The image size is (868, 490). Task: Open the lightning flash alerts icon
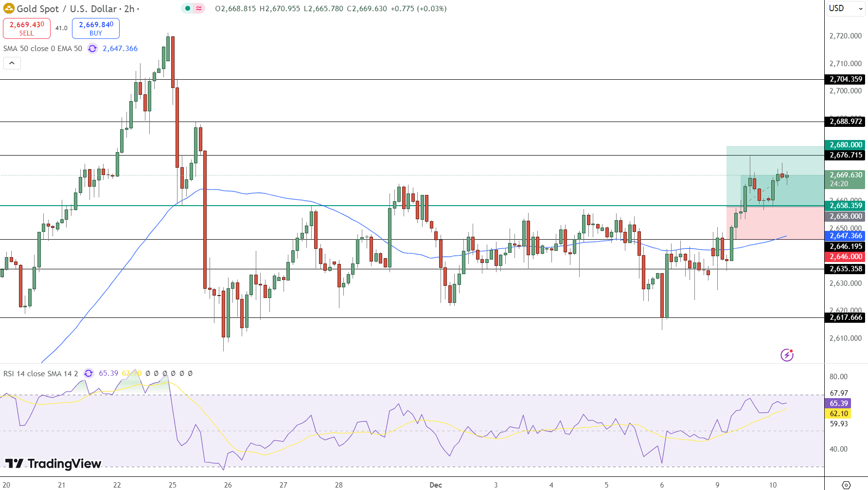787,355
